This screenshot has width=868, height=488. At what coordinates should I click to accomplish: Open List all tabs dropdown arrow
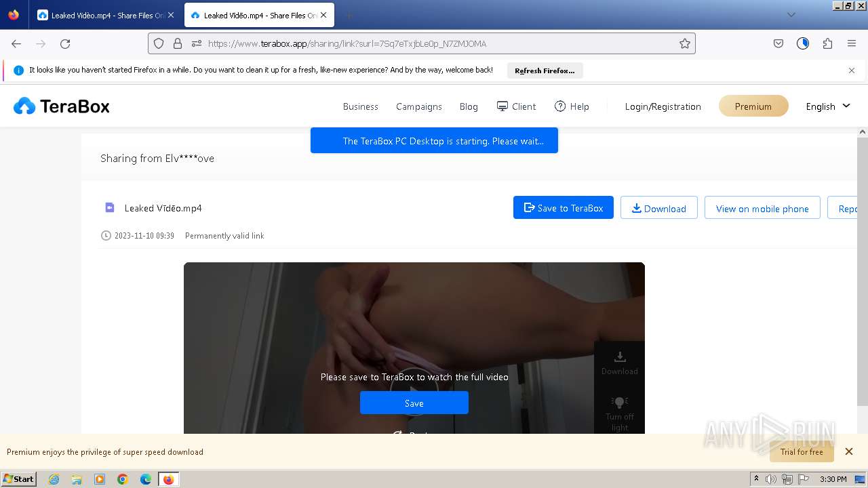791,15
